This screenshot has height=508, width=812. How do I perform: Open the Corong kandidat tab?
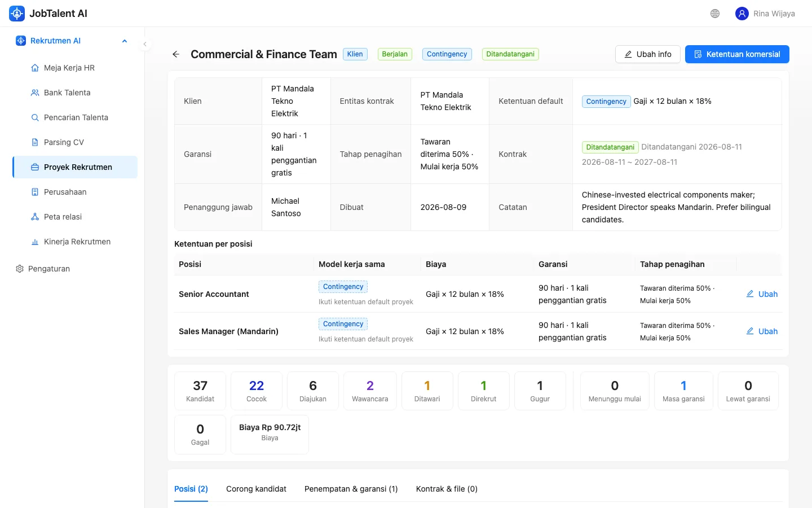click(257, 489)
